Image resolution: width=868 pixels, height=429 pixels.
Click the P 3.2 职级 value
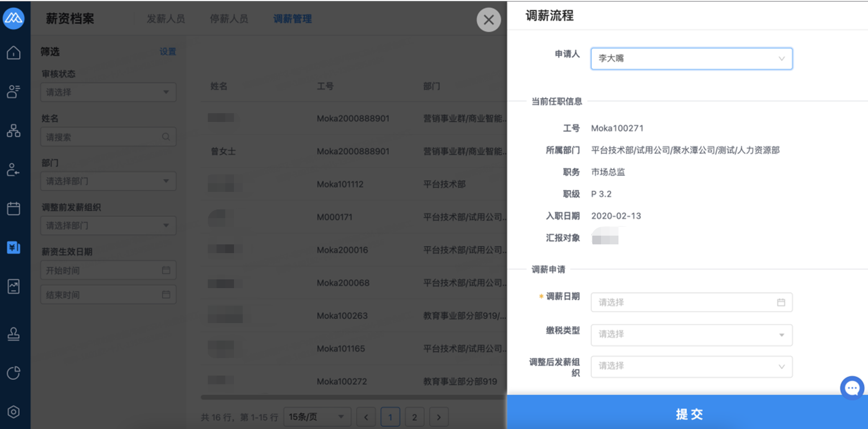[x=601, y=194]
